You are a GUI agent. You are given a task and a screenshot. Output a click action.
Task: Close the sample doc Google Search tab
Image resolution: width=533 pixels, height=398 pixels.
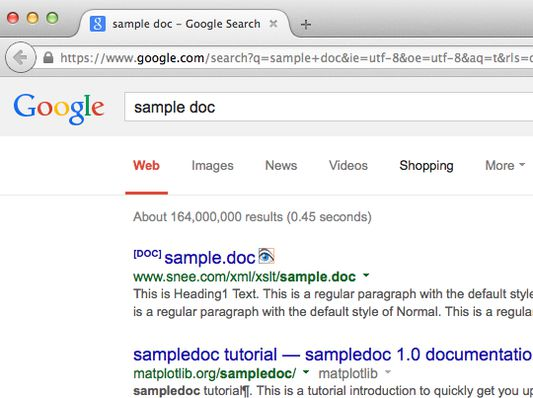click(273, 24)
